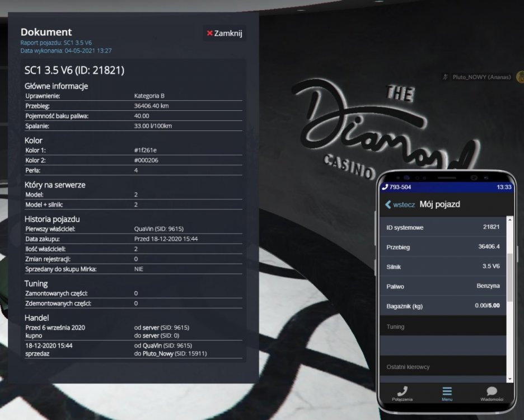Click the 33.00 l/100km Spalanie value

pyautogui.click(x=153, y=126)
